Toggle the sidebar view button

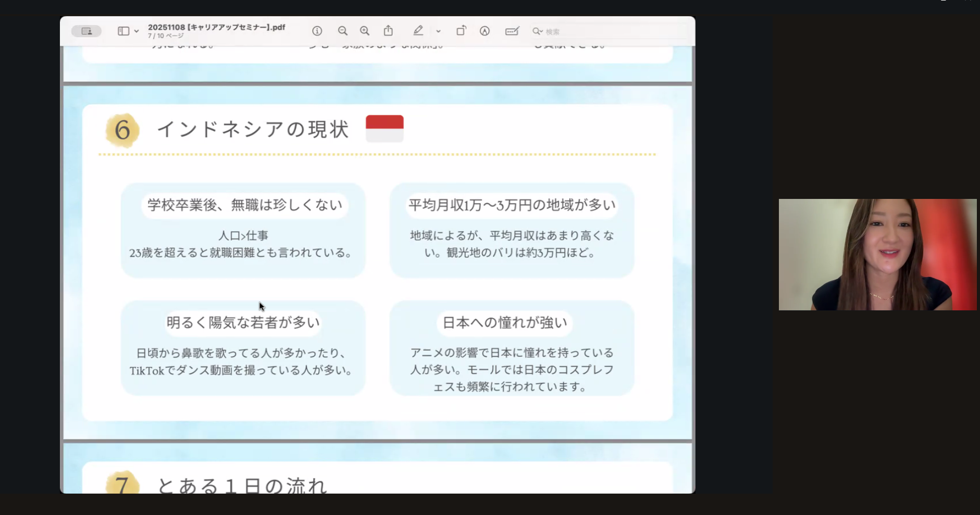123,31
